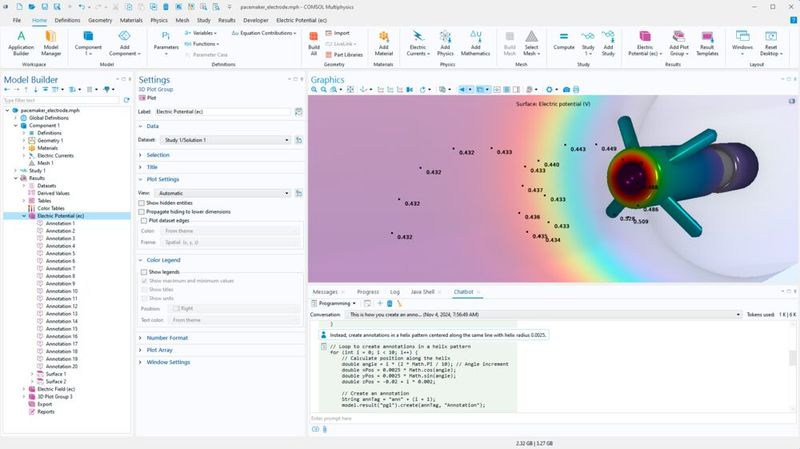The image size is (800, 449).
Task: Open the Model Manager
Action: 51,43
